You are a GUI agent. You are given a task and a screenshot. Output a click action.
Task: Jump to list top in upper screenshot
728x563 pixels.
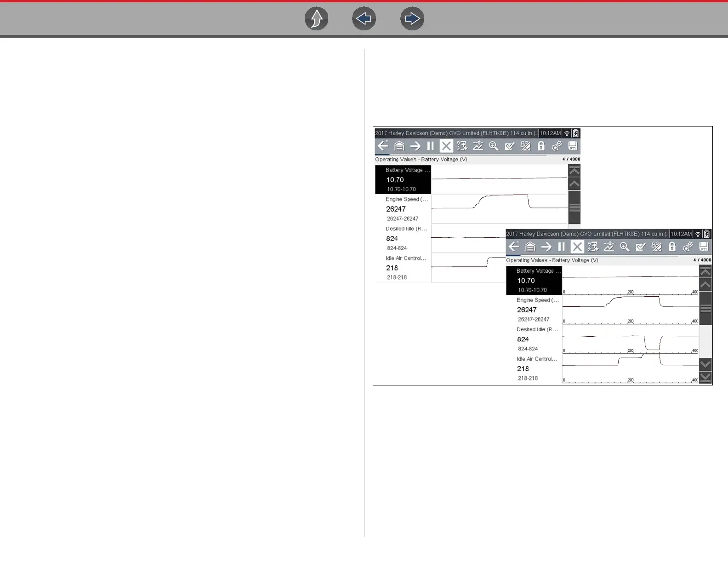click(x=574, y=171)
